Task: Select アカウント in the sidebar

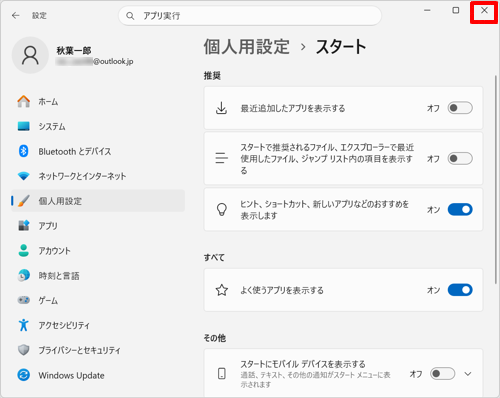Action: pos(98,251)
